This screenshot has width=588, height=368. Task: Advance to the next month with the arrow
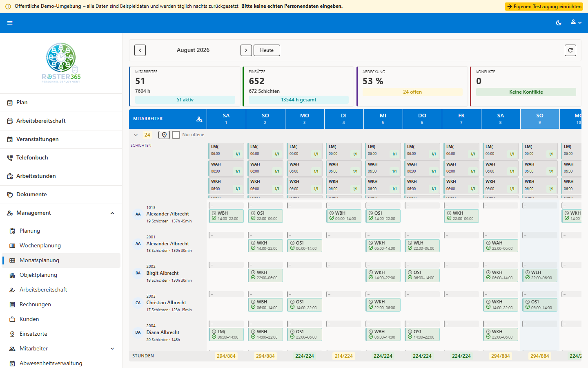(246, 50)
